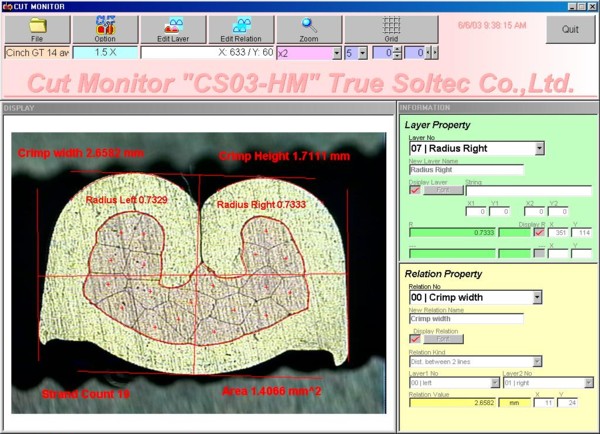Expand the Layer No dropdown

(x=539, y=148)
